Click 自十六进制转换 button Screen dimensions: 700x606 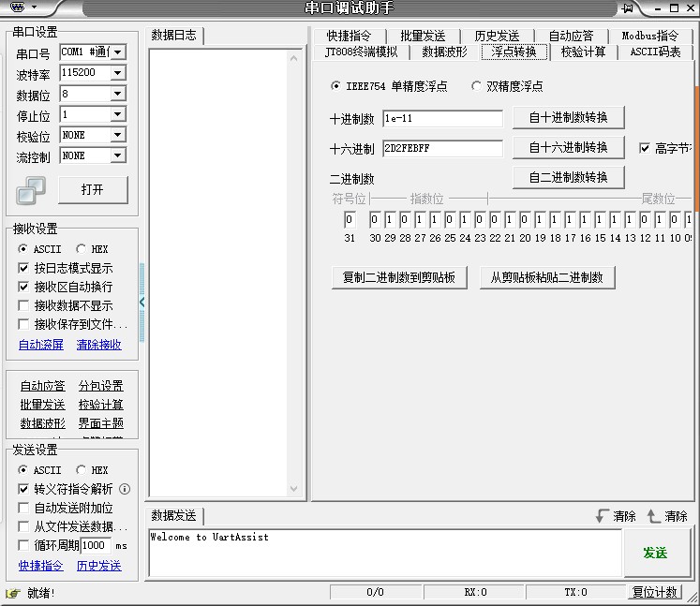pyautogui.click(x=568, y=148)
